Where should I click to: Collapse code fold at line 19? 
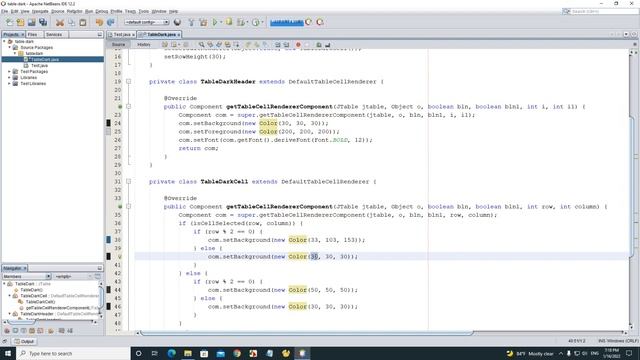pyautogui.click(x=129, y=82)
